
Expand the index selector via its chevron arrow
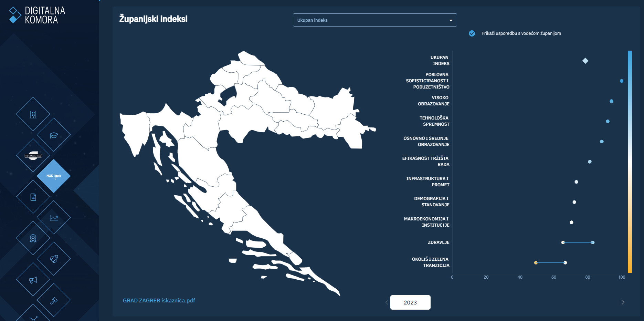click(x=451, y=21)
